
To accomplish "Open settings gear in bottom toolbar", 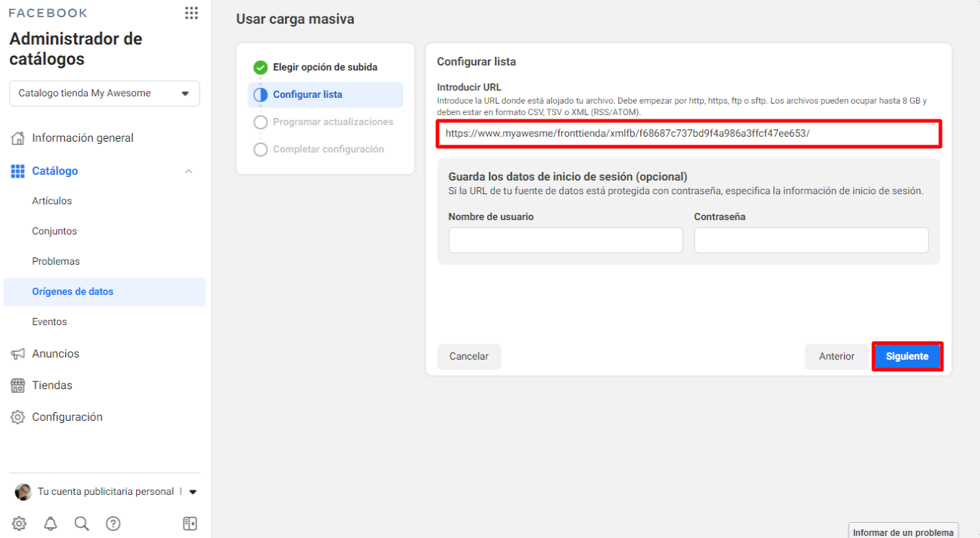I will [x=19, y=524].
